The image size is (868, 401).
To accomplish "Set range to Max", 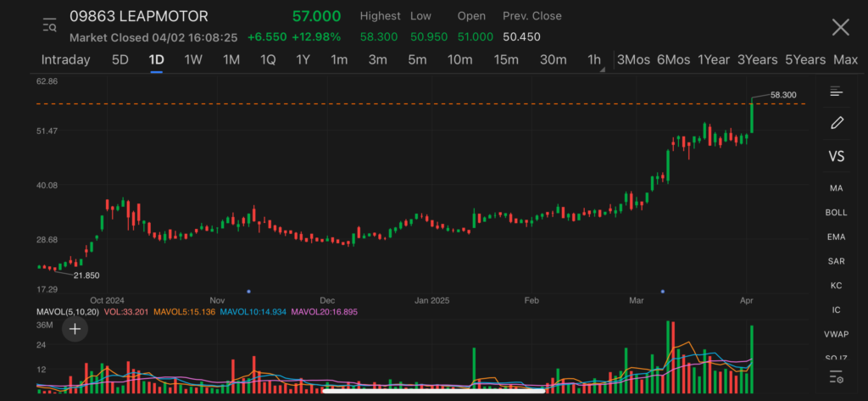I will click(845, 60).
